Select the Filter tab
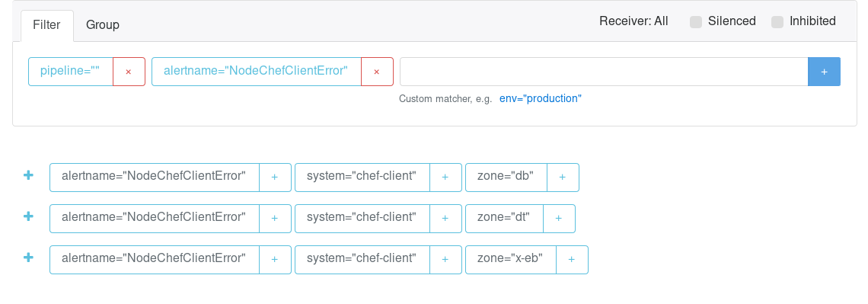The width and height of the screenshot is (868, 304). pos(47,25)
